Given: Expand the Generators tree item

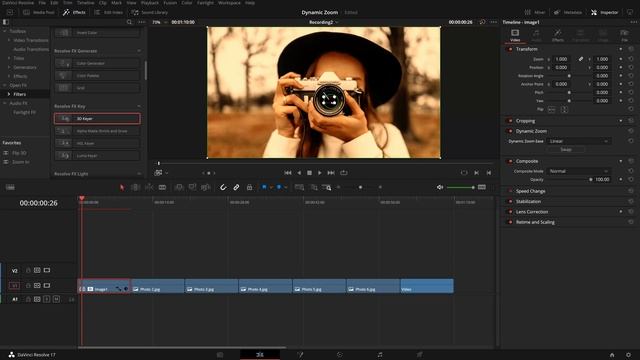Looking at the screenshot, I should [9, 67].
